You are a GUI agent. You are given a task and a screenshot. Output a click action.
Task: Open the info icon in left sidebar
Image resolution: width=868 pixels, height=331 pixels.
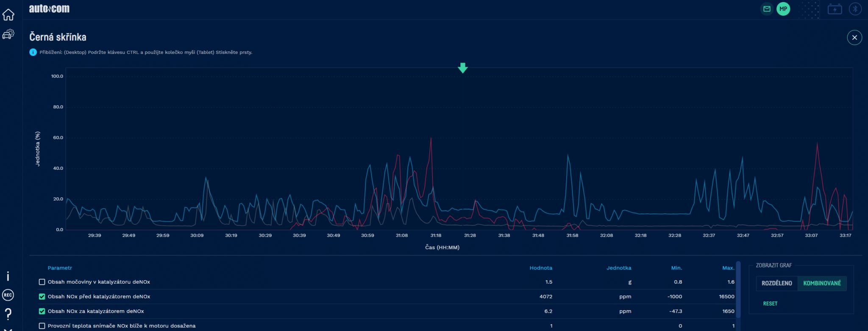click(x=8, y=276)
